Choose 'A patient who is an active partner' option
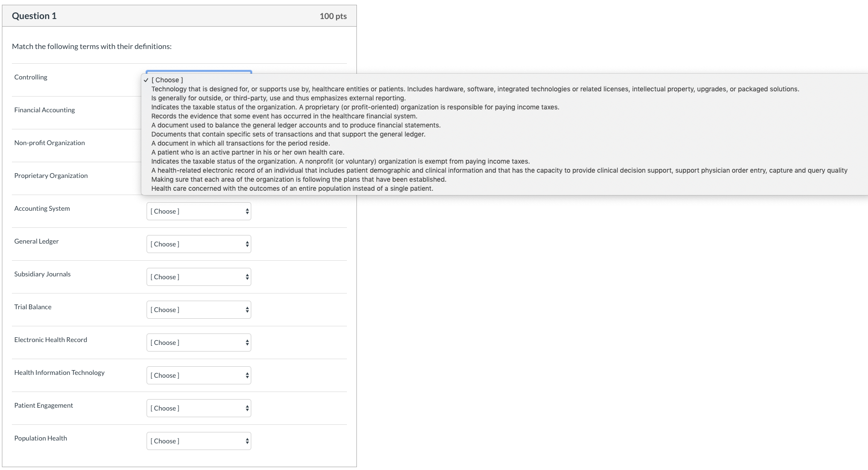868x470 pixels. click(x=504, y=152)
